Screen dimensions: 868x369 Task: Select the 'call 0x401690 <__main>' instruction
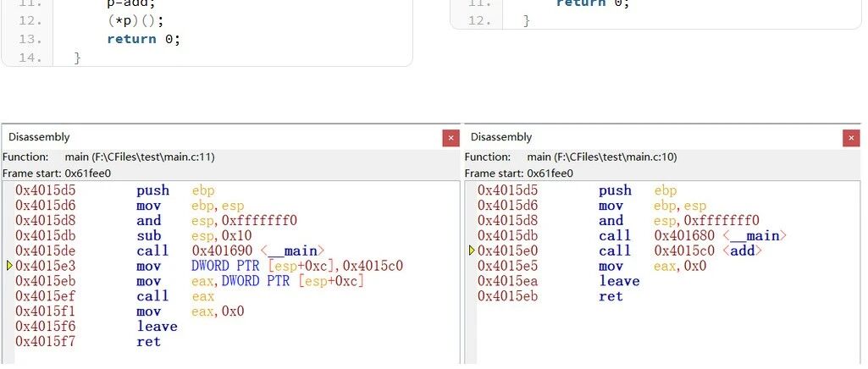(229, 251)
